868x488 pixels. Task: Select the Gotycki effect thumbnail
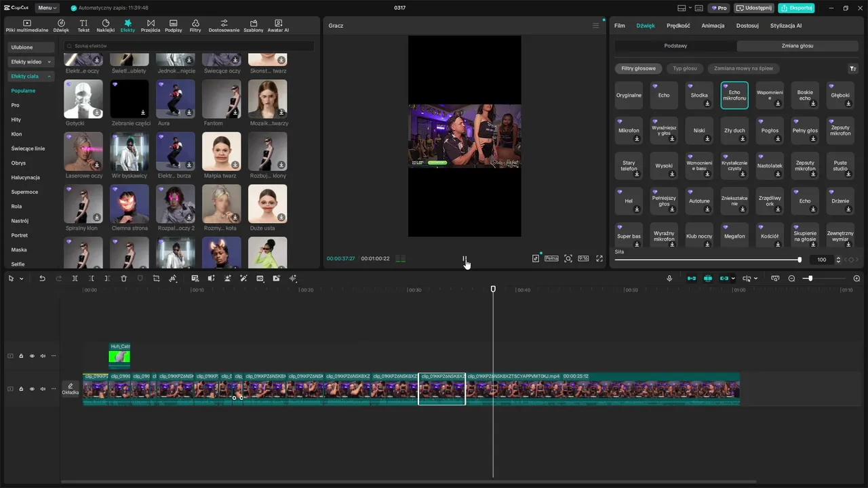coord(83,99)
